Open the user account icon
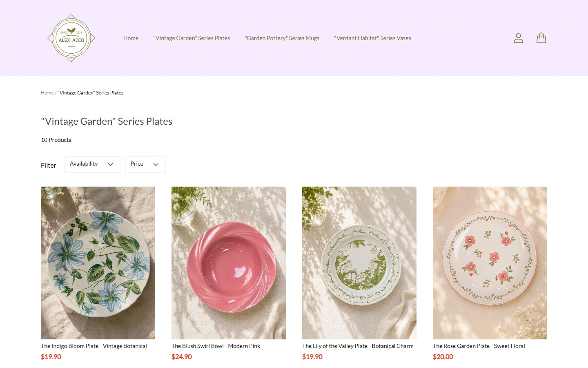 [x=518, y=38]
